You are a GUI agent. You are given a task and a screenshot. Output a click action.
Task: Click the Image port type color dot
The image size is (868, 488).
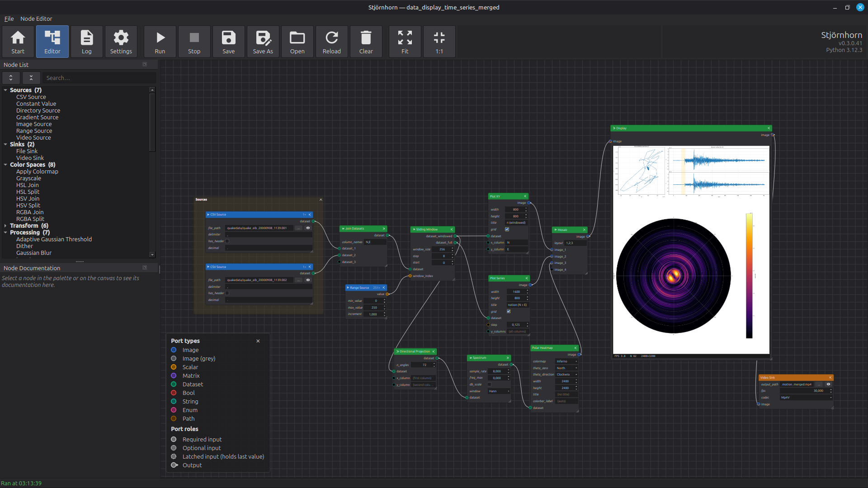[x=174, y=350]
